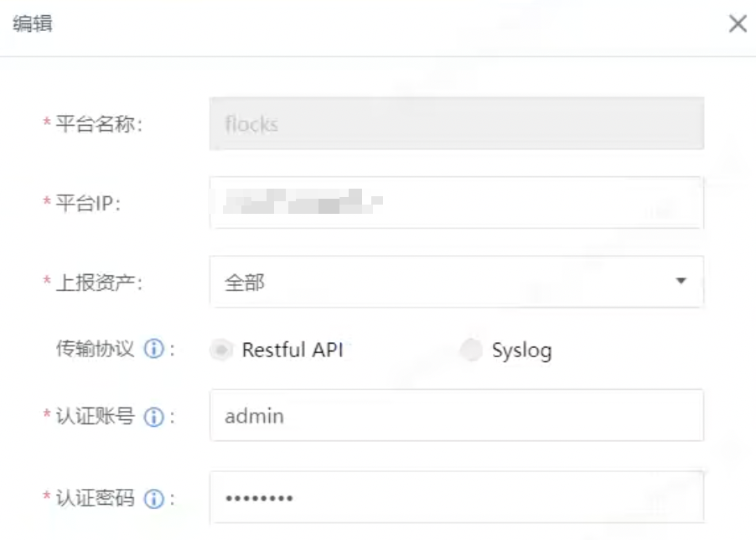
Task: Close the 编辑 dialog with the X
Action: click(x=738, y=23)
